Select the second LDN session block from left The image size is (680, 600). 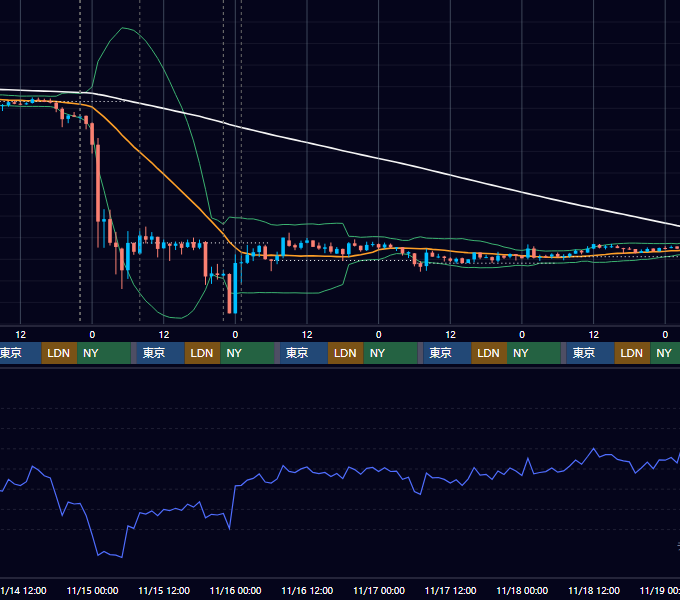pos(203,353)
